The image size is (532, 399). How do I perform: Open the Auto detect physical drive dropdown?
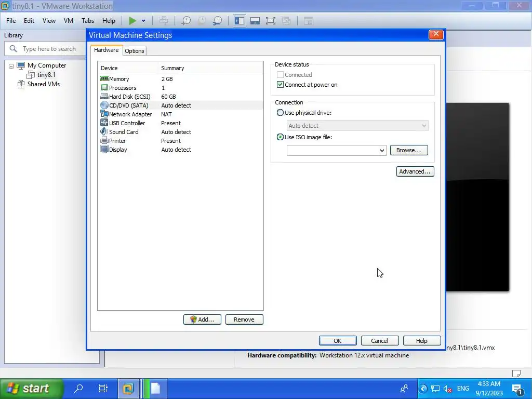point(357,126)
